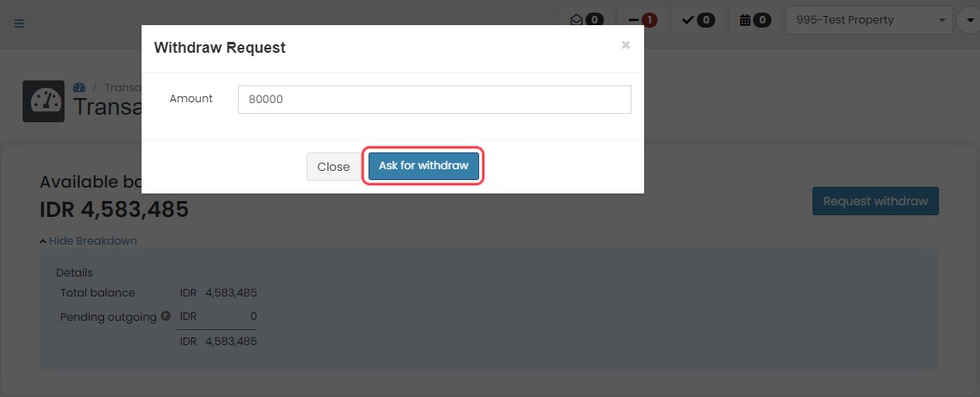Click the Withdraw Request dialog title
Screen dimensions: 980x397
(x=219, y=48)
